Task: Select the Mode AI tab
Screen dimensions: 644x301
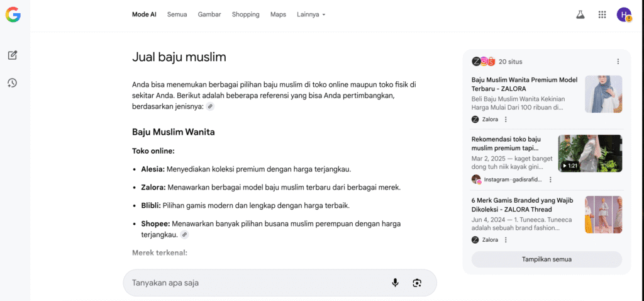Action: coord(144,14)
